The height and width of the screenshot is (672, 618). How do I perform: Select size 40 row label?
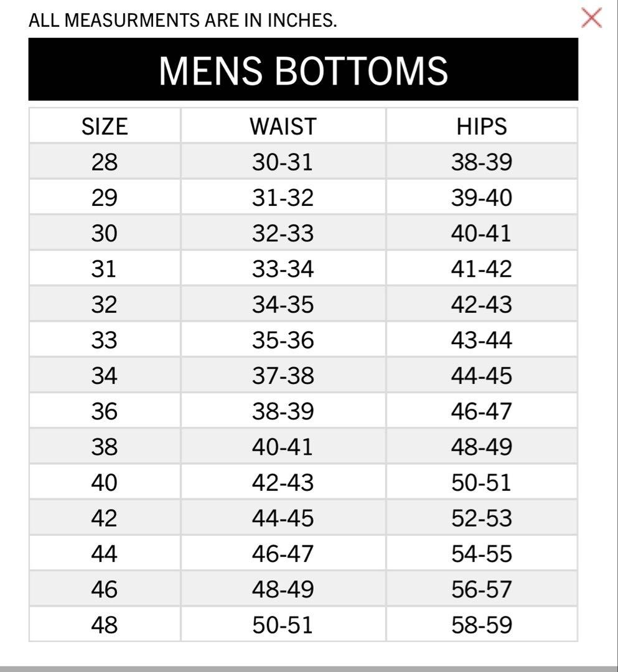(x=105, y=483)
